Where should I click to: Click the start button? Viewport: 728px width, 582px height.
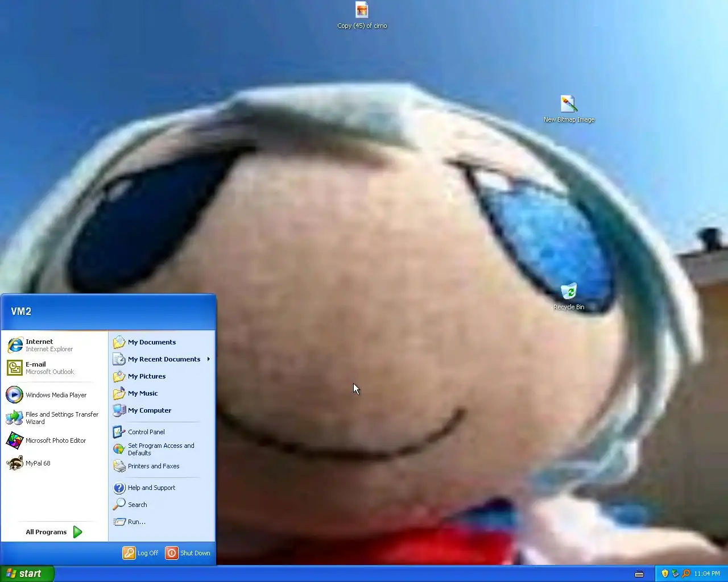click(x=27, y=573)
